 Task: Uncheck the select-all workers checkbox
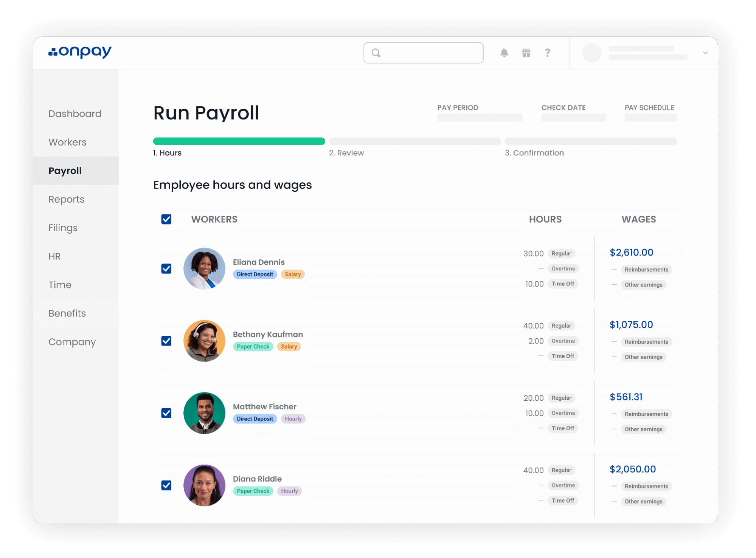tap(166, 219)
